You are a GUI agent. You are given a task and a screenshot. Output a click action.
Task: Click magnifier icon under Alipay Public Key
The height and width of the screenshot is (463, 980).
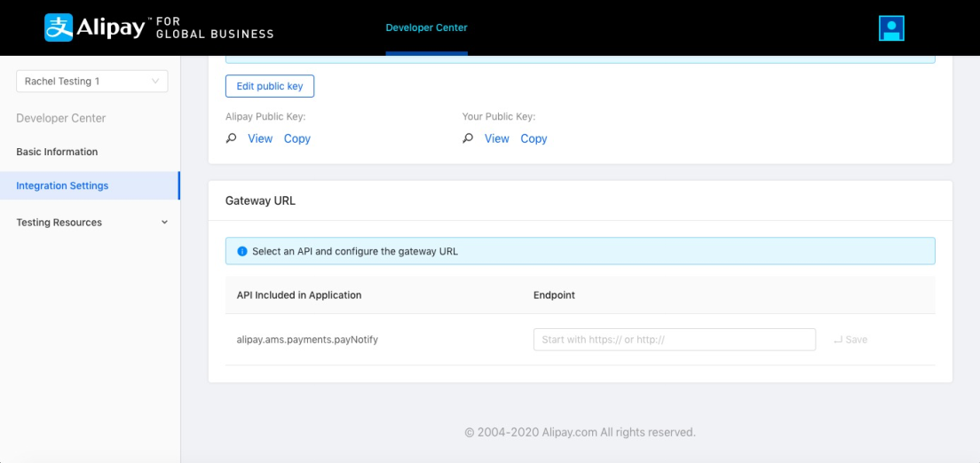232,138
